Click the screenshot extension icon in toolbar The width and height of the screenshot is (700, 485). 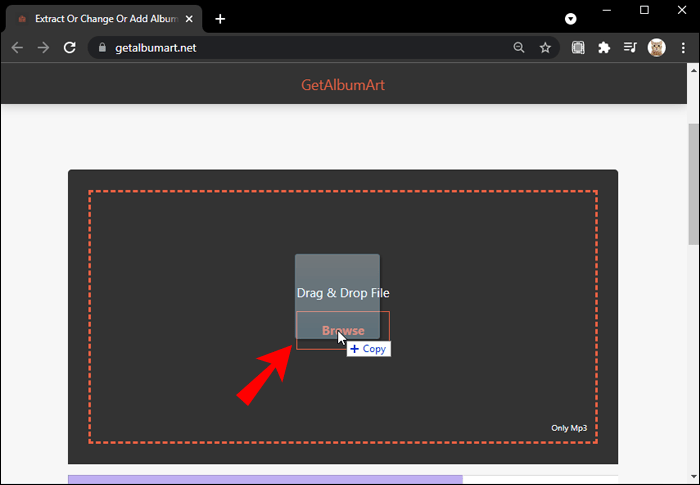click(578, 48)
